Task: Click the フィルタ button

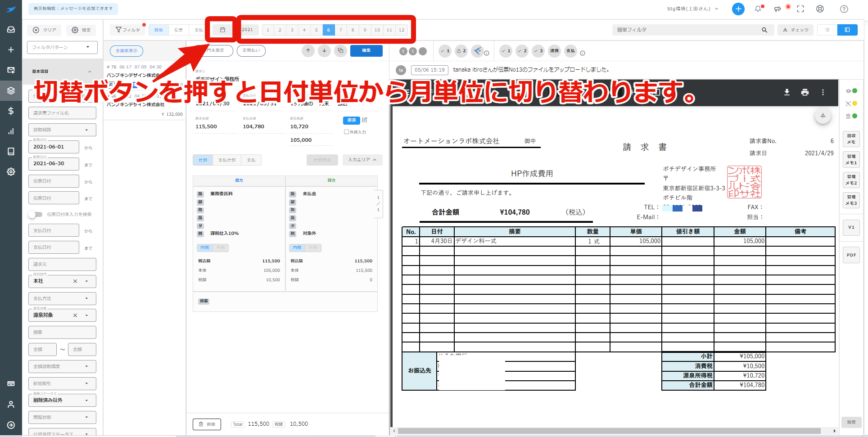Action: [x=128, y=30]
